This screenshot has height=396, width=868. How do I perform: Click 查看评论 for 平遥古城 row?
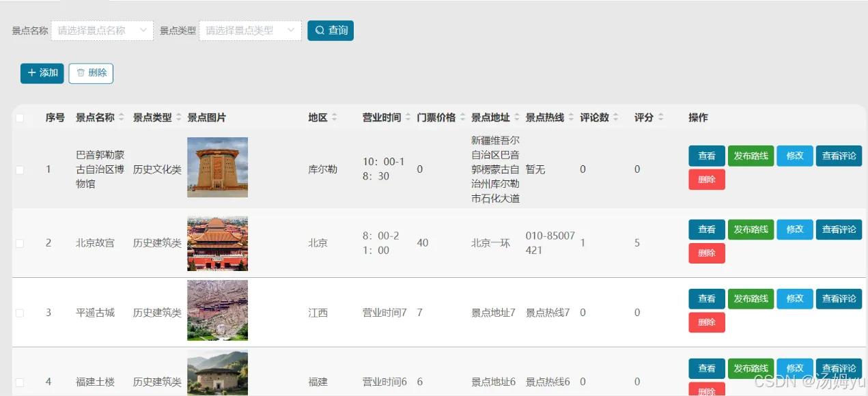point(839,298)
